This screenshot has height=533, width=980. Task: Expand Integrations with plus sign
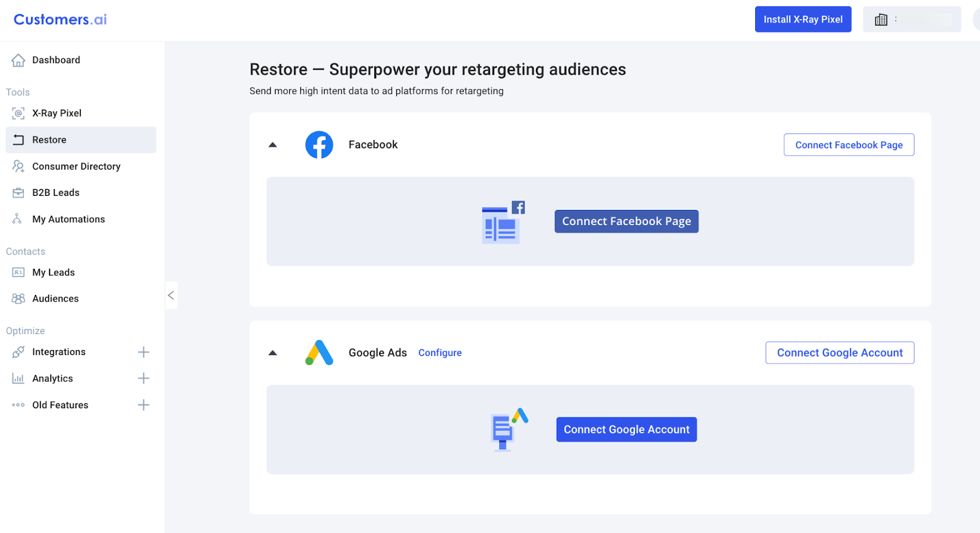(143, 352)
